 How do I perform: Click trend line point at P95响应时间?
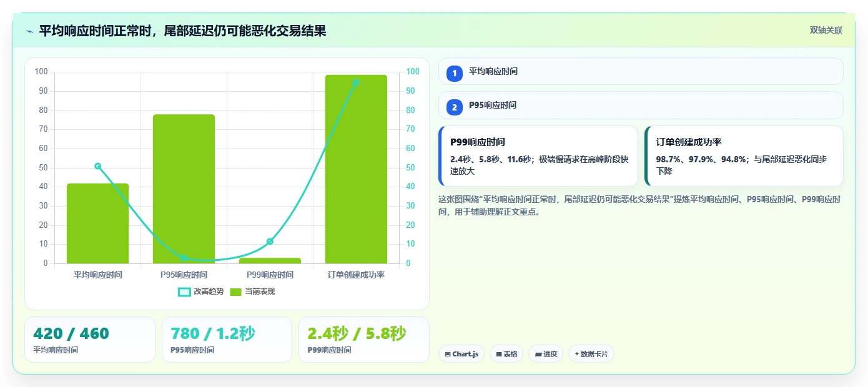[x=184, y=258]
